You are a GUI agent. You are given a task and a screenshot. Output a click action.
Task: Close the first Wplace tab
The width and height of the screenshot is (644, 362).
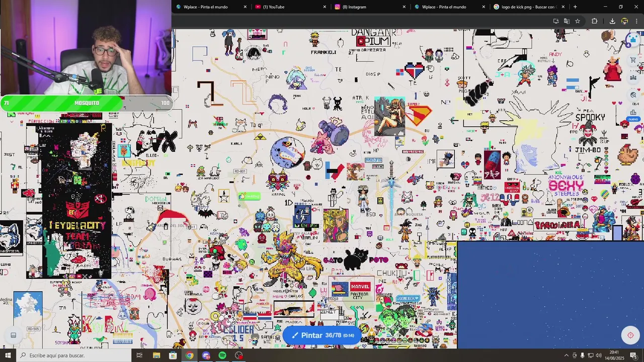point(245,7)
